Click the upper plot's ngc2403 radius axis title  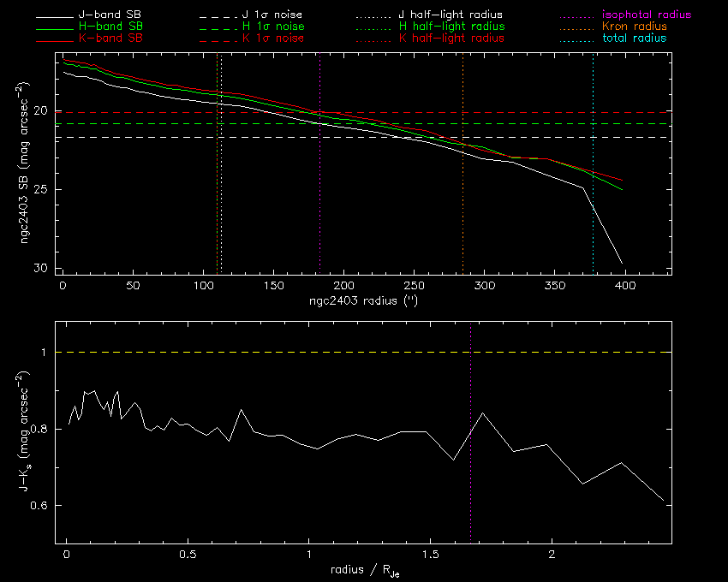tap(364, 301)
